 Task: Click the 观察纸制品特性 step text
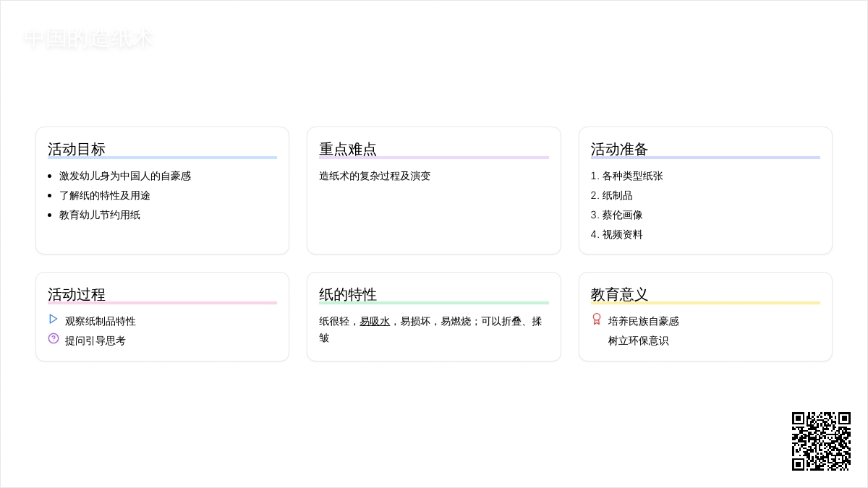point(101,321)
